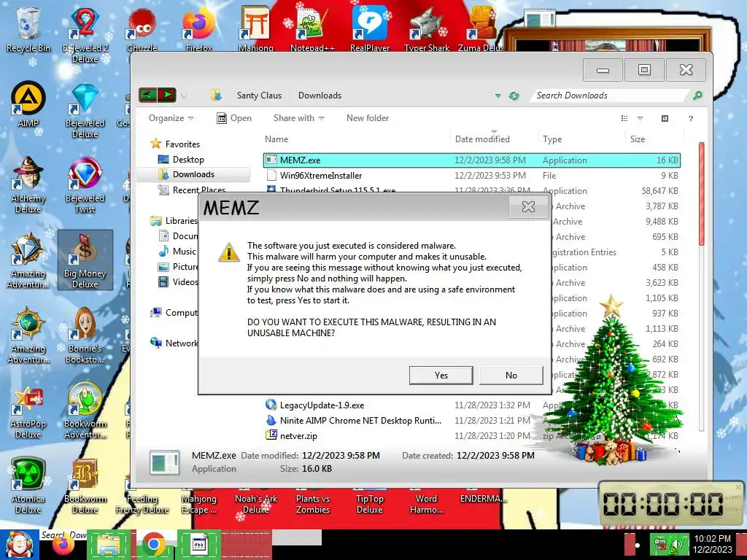
Task: Launch Atomica Deluxe shortcut
Action: [28, 486]
